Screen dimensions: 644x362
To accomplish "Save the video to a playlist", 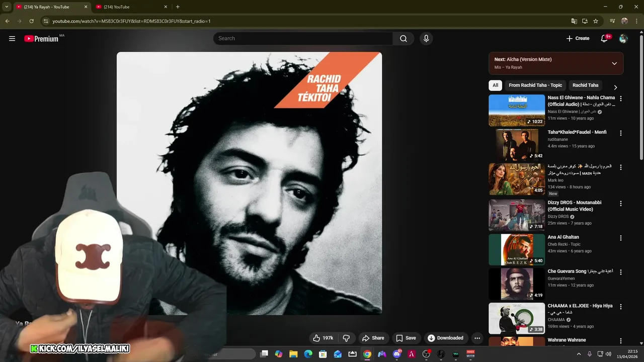I will (x=406, y=338).
